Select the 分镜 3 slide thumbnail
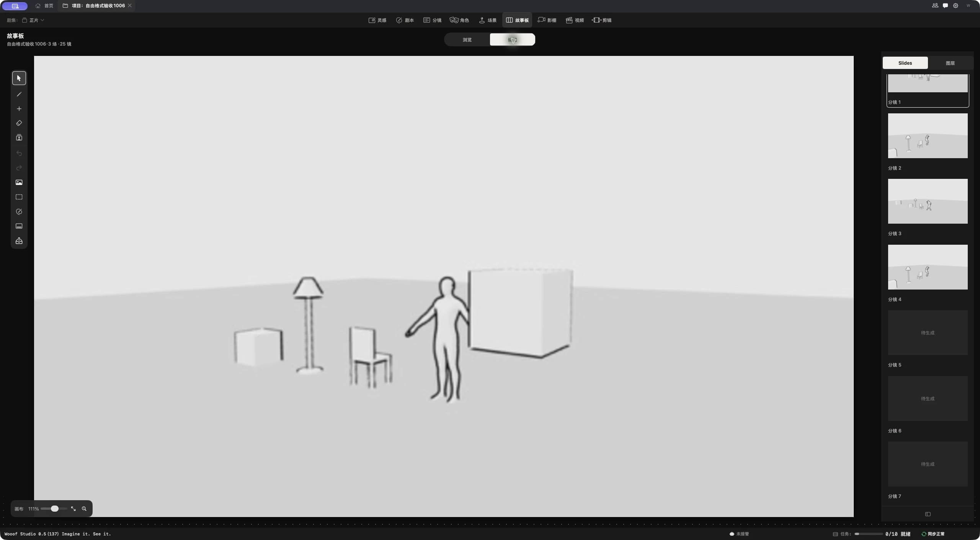Viewport: 980px width, 540px height. [x=928, y=201]
